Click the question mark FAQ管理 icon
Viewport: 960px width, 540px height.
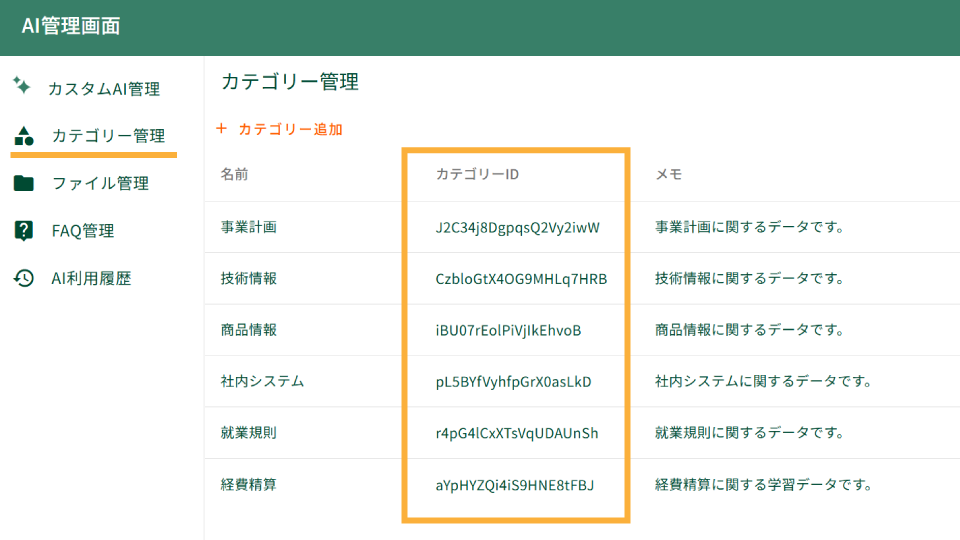coord(24,231)
